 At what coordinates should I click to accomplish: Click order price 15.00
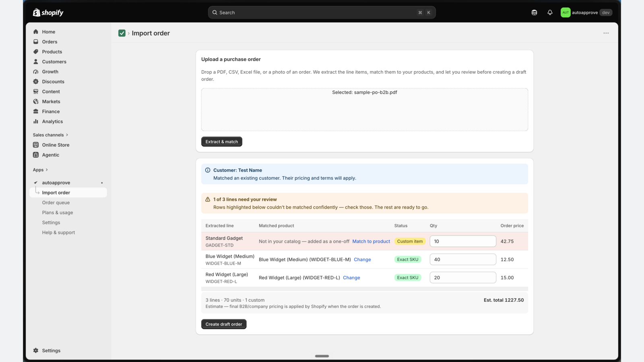pos(507,278)
